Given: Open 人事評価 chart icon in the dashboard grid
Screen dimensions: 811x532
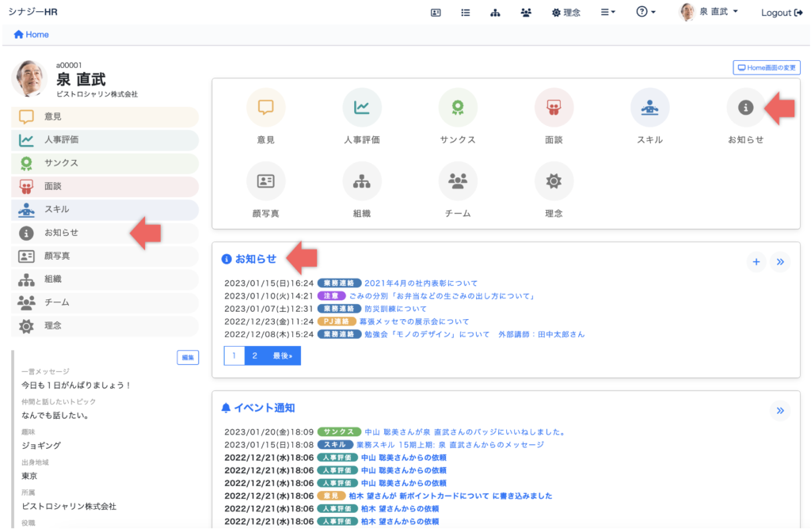Looking at the screenshot, I should pyautogui.click(x=362, y=108).
